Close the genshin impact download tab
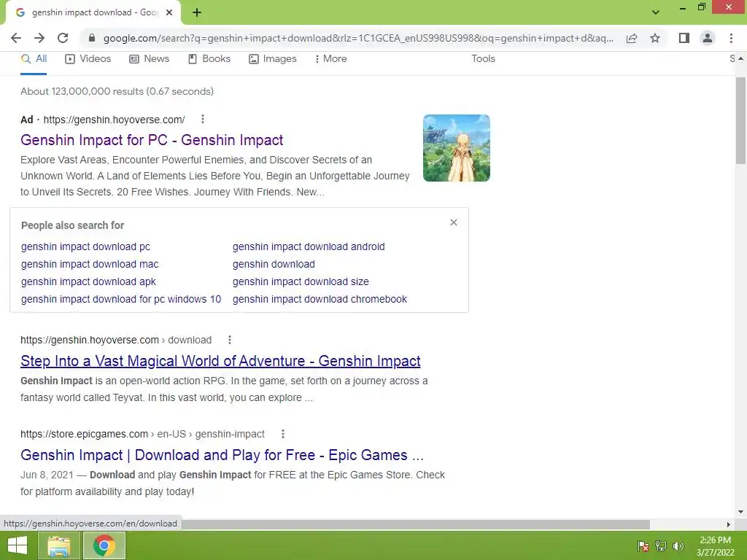 tap(169, 12)
